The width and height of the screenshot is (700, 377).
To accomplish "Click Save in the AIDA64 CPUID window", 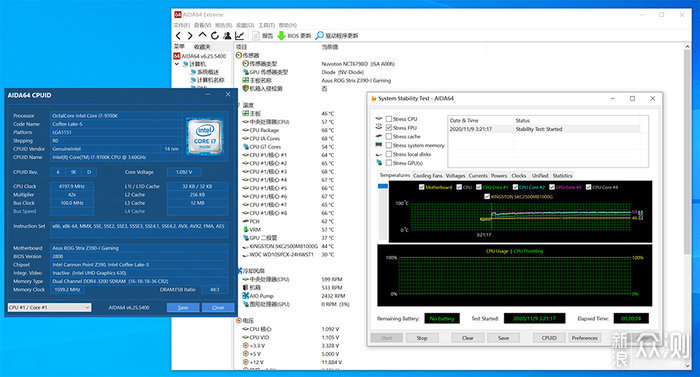I will (183, 308).
